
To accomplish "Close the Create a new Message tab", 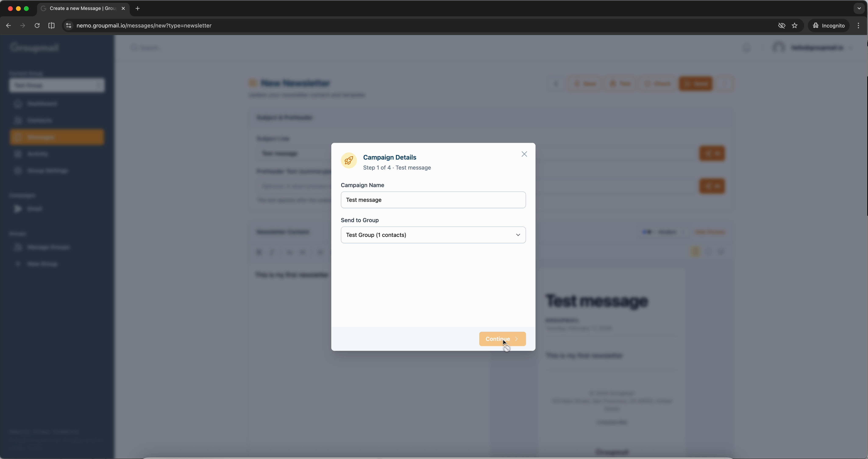I will 123,8.
